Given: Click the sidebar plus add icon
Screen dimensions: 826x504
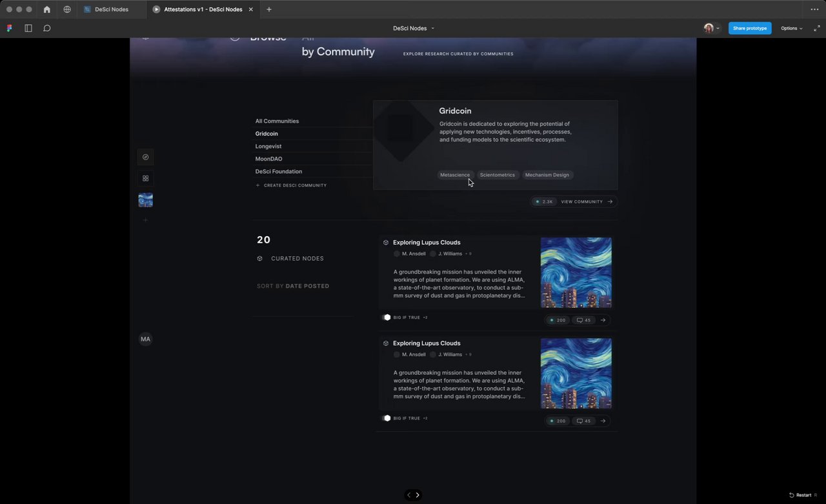Looking at the screenshot, I should pos(145,220).
